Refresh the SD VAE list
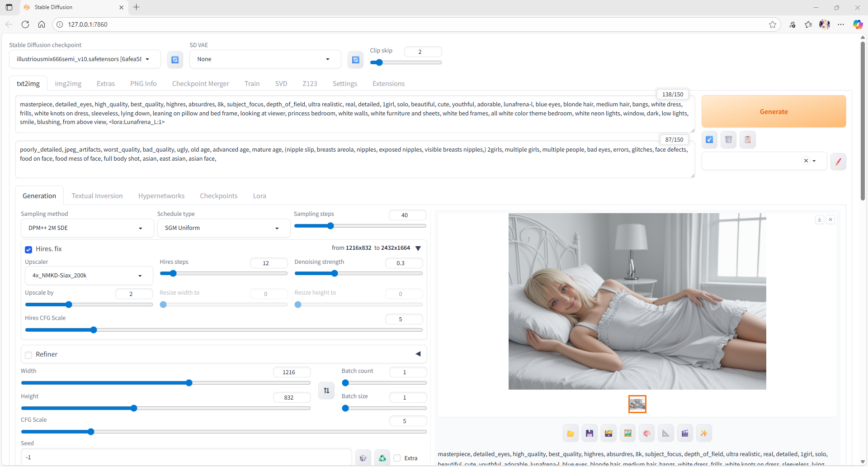This screenshot has height=467, width=868. (x=356, y=60)
